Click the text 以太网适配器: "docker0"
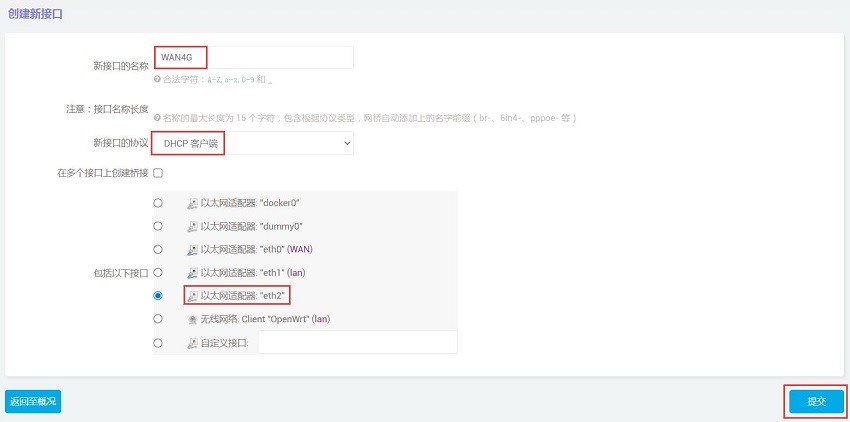 coord(250,203)
